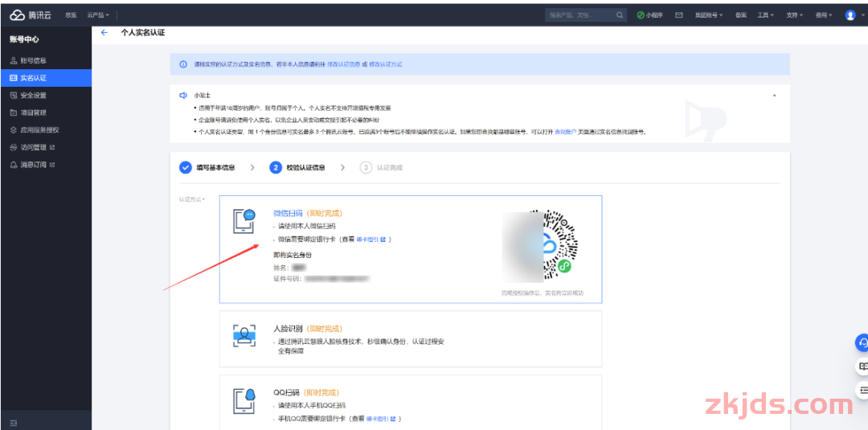
Task: Click the step 2 circle 校验认证信息
Action: point(275,167)
